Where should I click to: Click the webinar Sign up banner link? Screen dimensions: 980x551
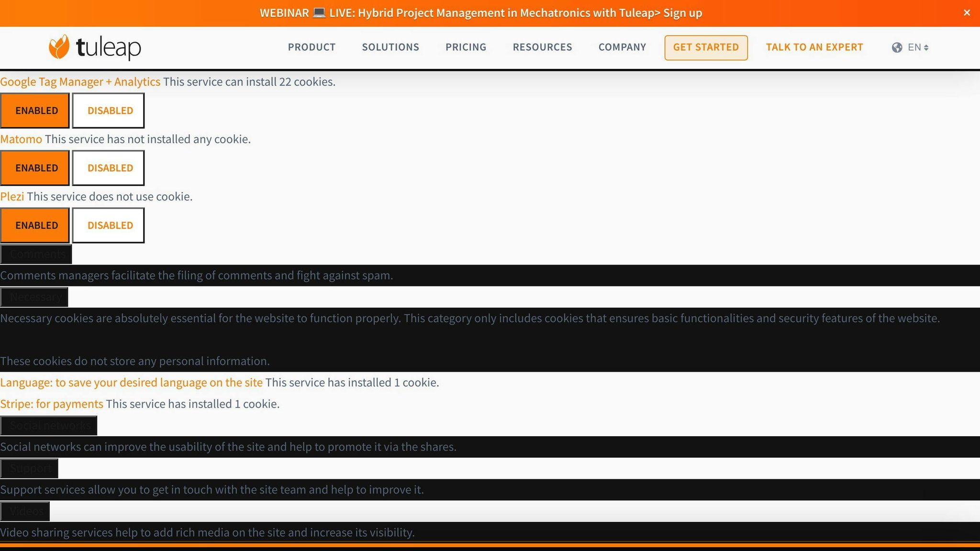(x=682, y=13)
